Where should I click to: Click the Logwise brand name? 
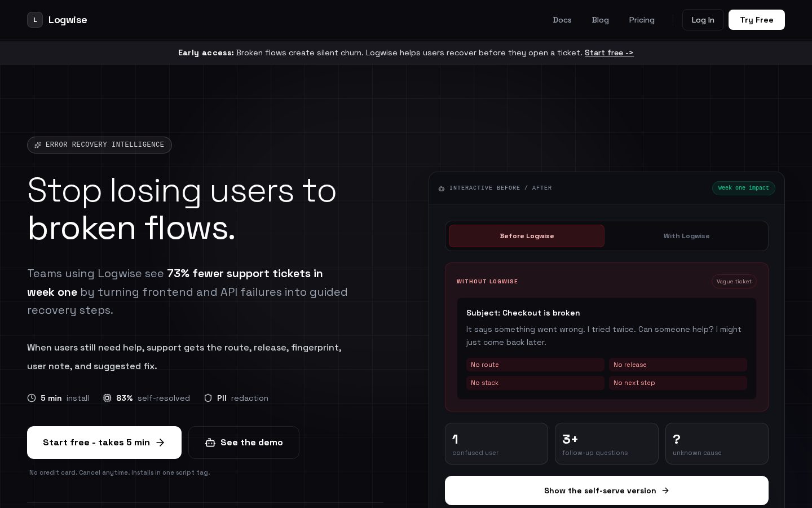point(68,20)
